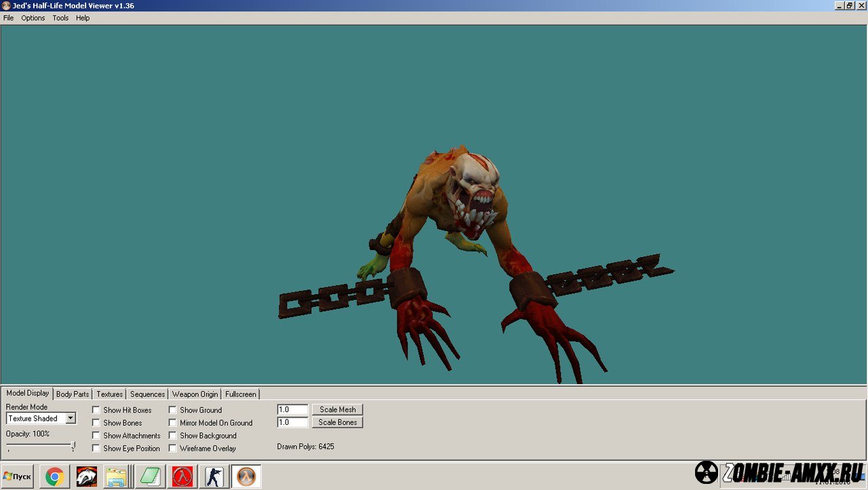Open the Пуск start button
Viewport: 868px width, 490px height.
pos(18,477)
